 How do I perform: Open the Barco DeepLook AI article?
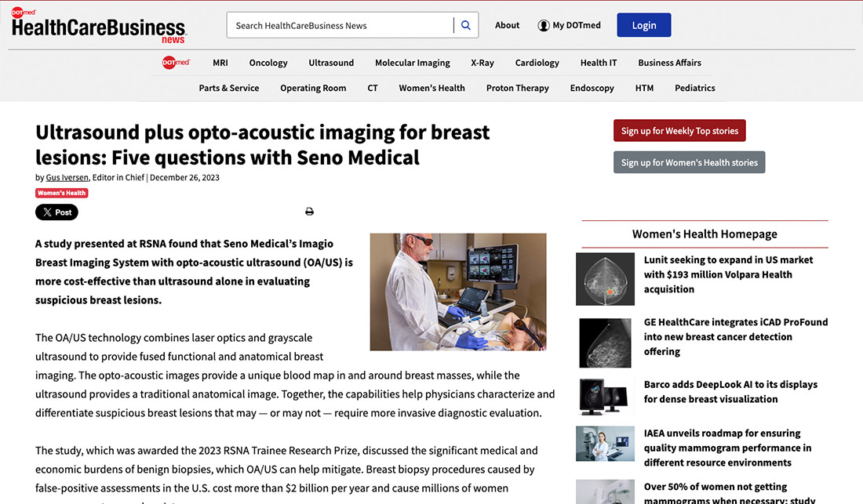pos(730,392)
